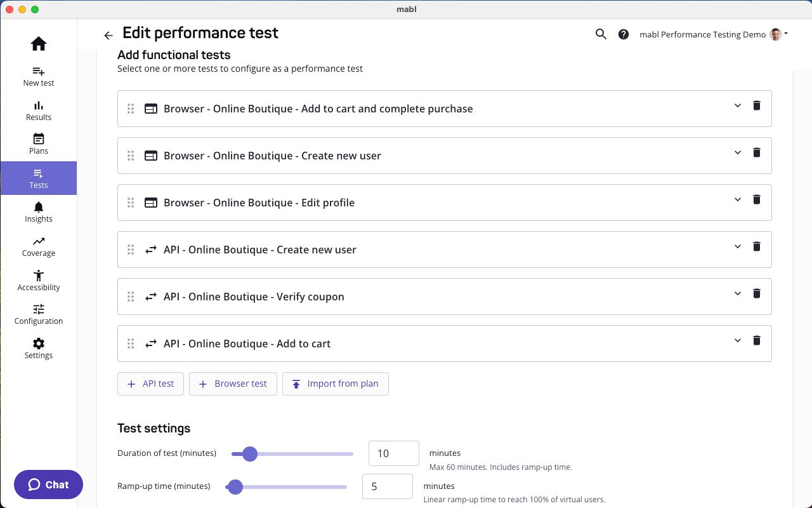Open search with the magnifier icon
812x508 pixels.
(x=601, y=34)
